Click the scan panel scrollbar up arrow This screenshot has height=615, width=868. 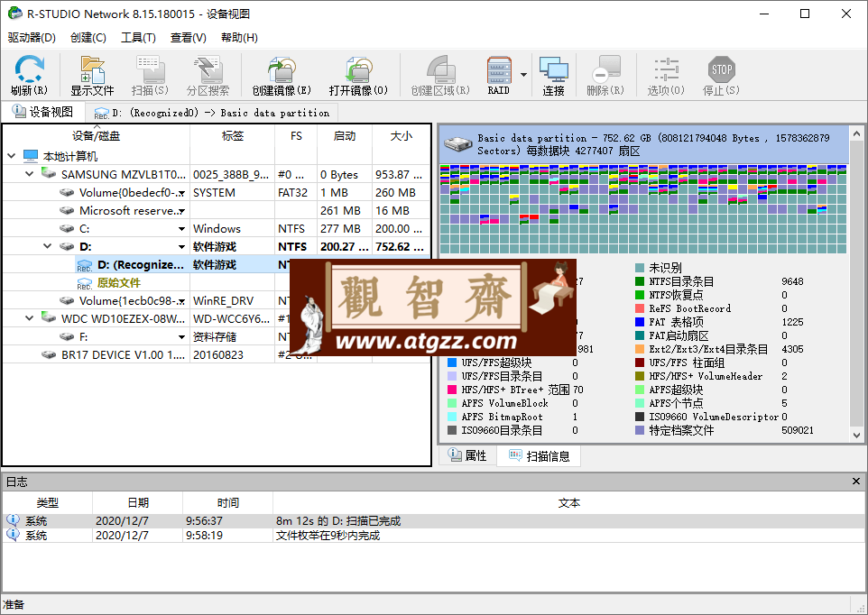click(x=856, y=133)
